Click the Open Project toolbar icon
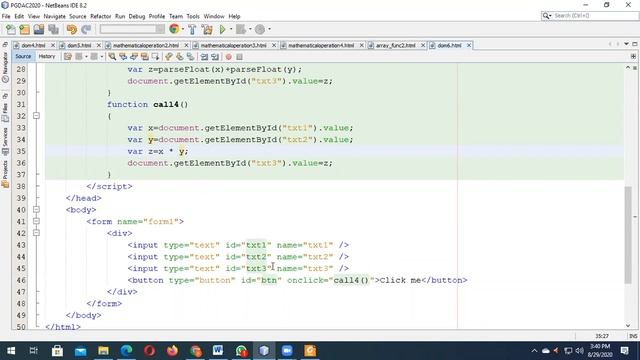The image size is (640, 360). (39, 29)
